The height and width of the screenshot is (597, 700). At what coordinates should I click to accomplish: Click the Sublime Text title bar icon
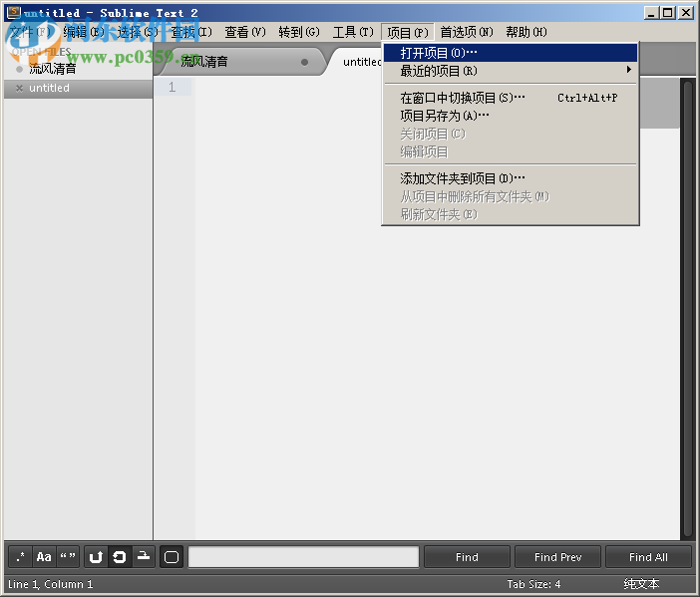click(14, 12)
